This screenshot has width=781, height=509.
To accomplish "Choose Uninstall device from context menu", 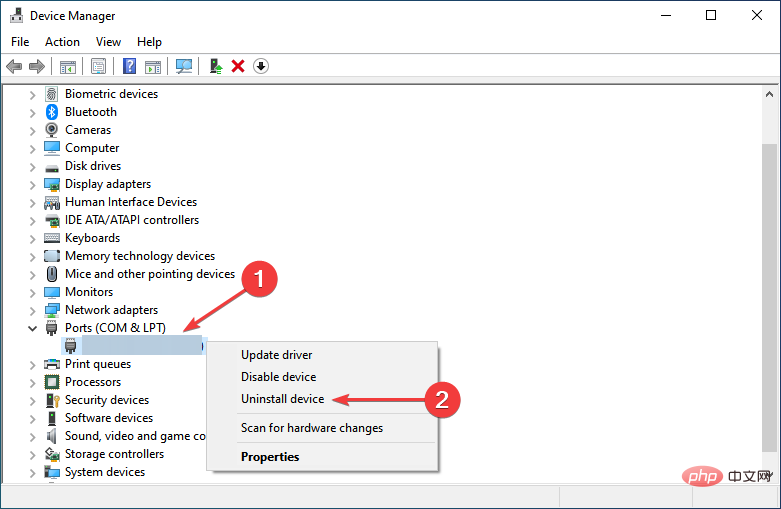I will click(x=282, y=399).
